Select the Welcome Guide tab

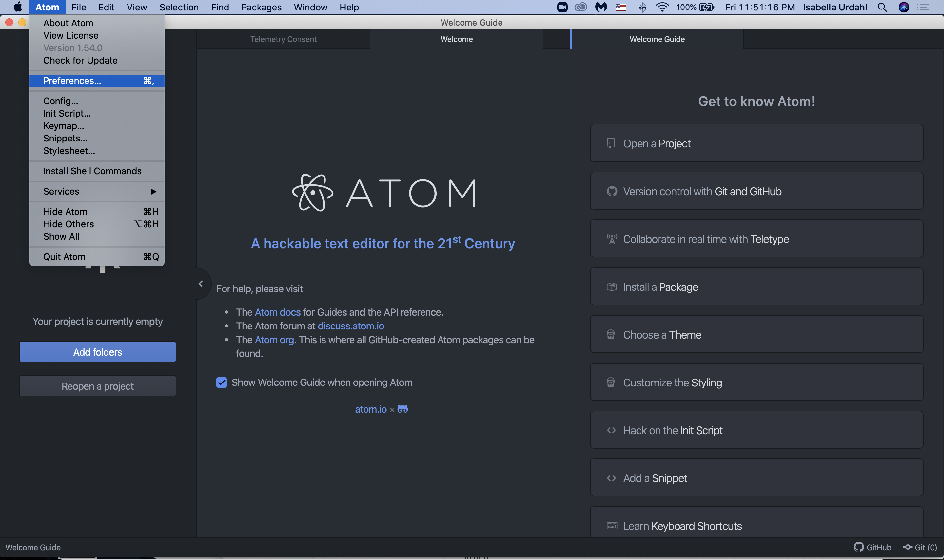[657, 39]
